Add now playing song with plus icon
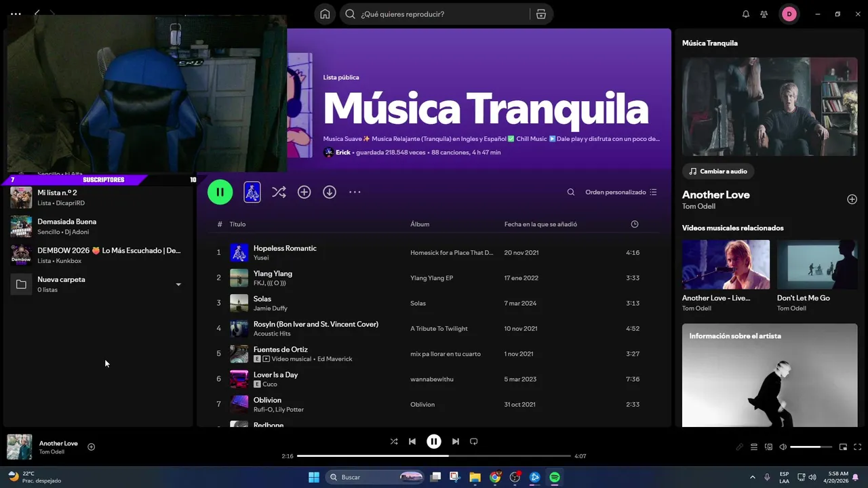 coord(91,447)
